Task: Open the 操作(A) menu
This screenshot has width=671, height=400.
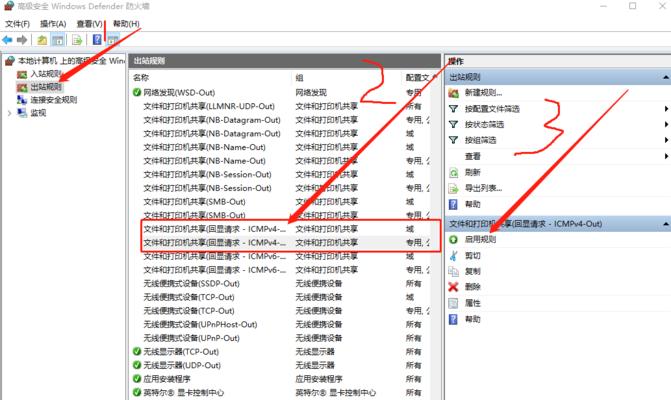Action: pos(53,24)
